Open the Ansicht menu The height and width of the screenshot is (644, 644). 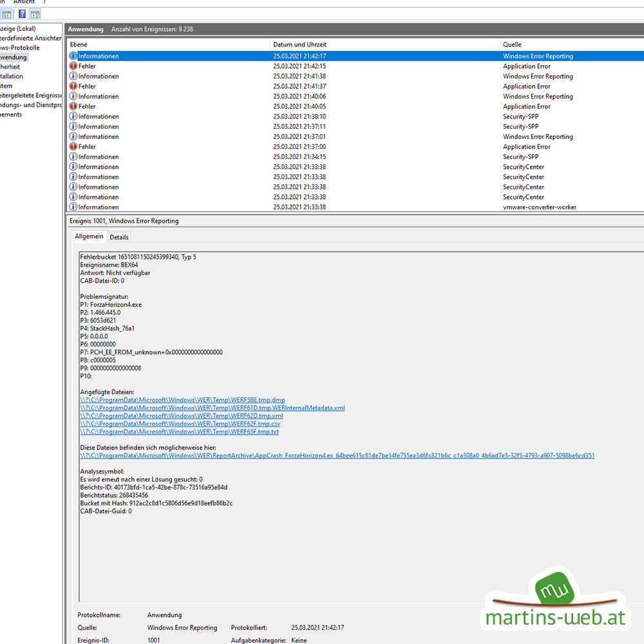pyautogui.click(x=24, y=2)
